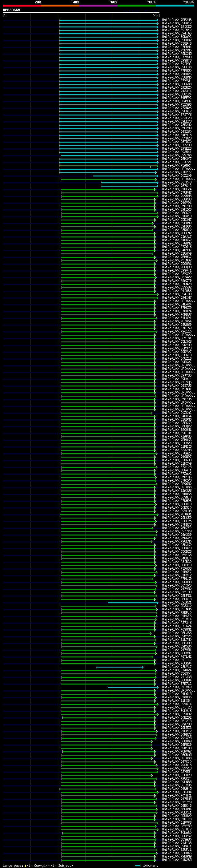Select the UniRef100_A2X7V1 label
This screenshot has height=868, width=197.
177,162
